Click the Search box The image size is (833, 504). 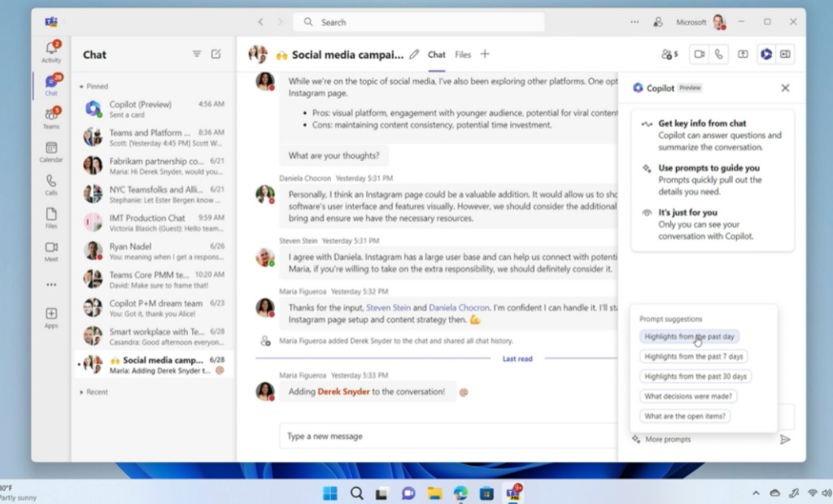(419, 22)
